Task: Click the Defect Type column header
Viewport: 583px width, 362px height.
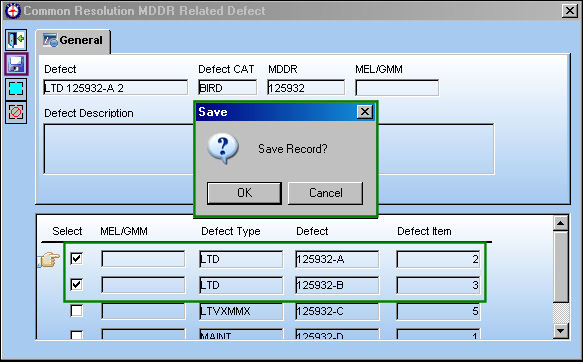Action: coord(231,231)
